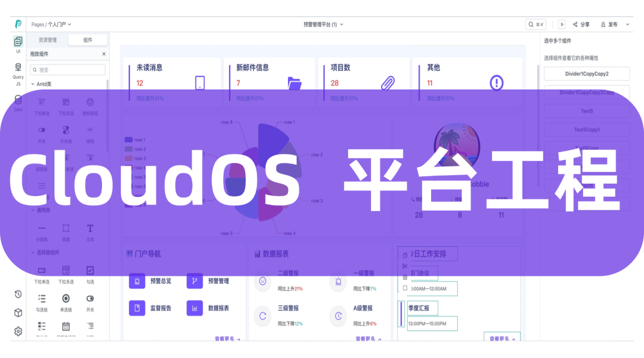Screen dimensions: 644x358
Task: Click the 分享 share button
Action: click(x=581, y=24)
